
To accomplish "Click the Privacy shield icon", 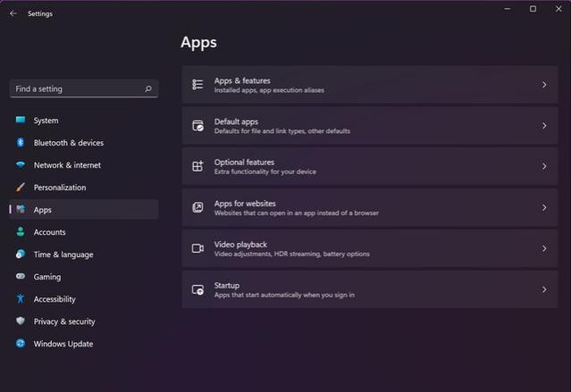I will click(x=21, y=321).
